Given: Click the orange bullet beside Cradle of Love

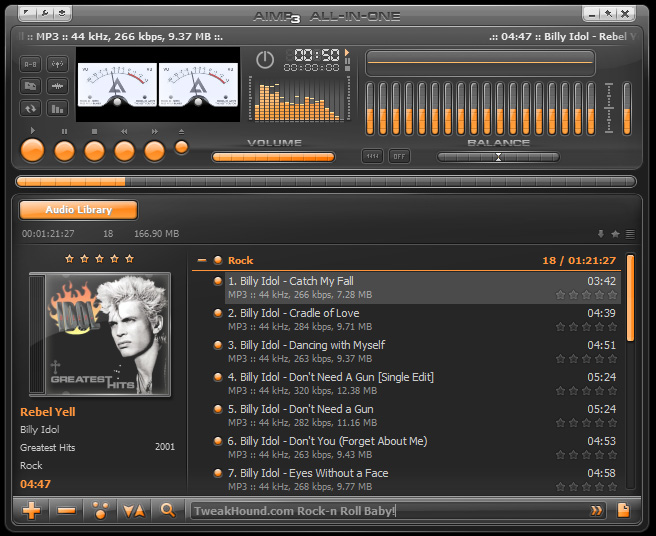Looking at the screenshot, I should (218, 313).
